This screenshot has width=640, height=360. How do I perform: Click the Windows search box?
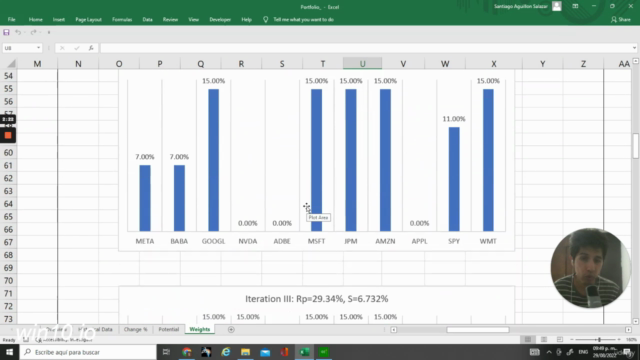pos(88,352)
